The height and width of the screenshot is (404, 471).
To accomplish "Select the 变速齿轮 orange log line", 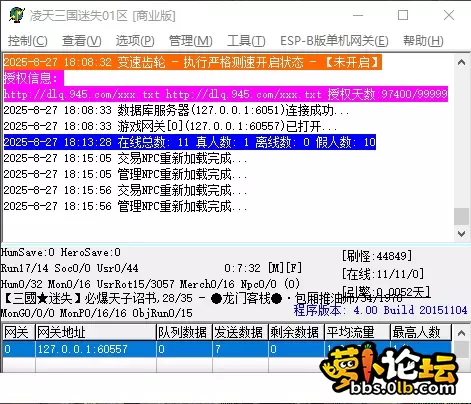I will pos(193,62).
